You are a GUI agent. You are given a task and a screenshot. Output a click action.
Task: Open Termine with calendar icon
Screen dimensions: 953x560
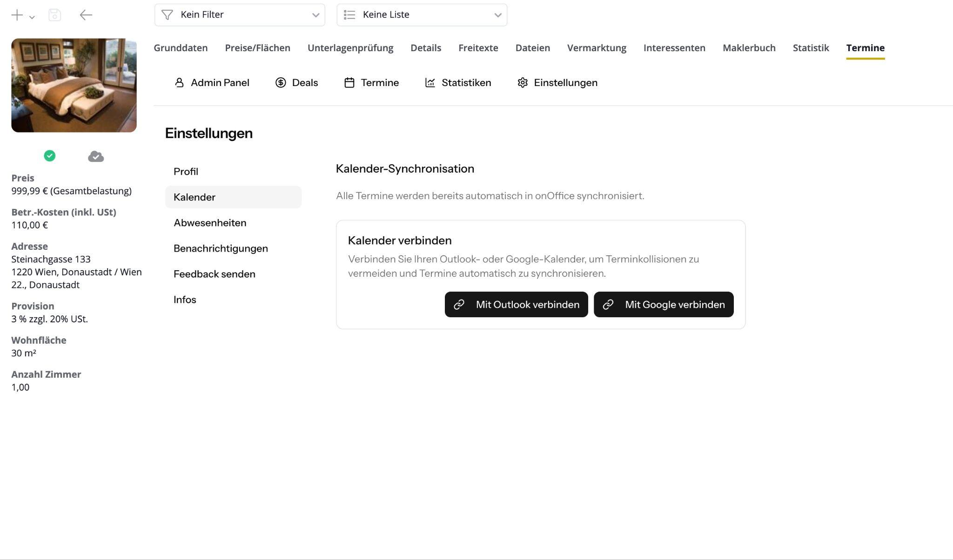[371, 83]
